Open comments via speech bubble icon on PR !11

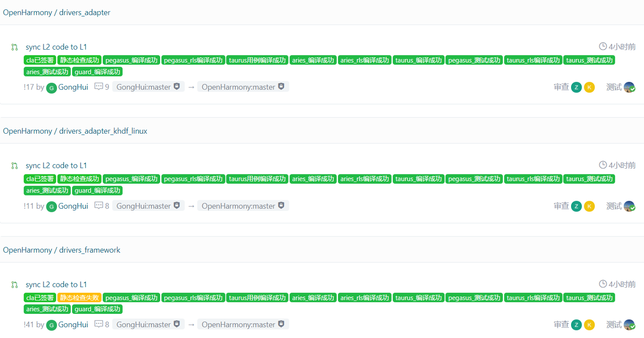[x=99, y=206]
